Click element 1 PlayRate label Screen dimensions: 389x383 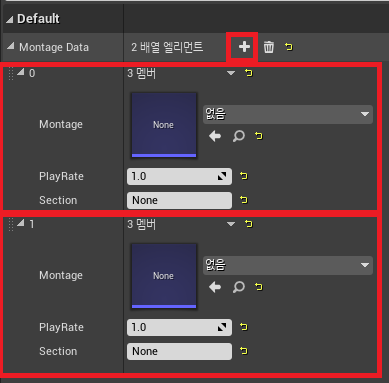(x=61, y=327)
